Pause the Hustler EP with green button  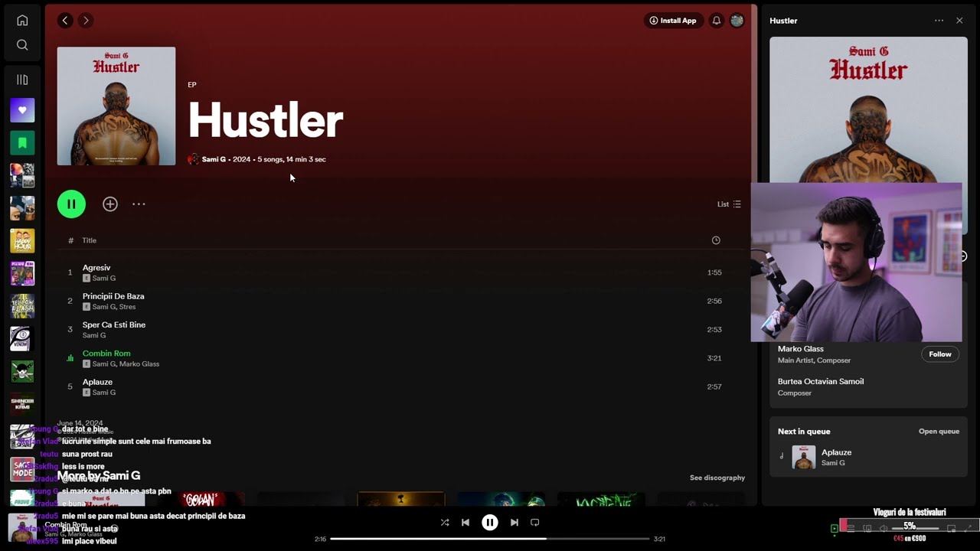click(71, 204)
